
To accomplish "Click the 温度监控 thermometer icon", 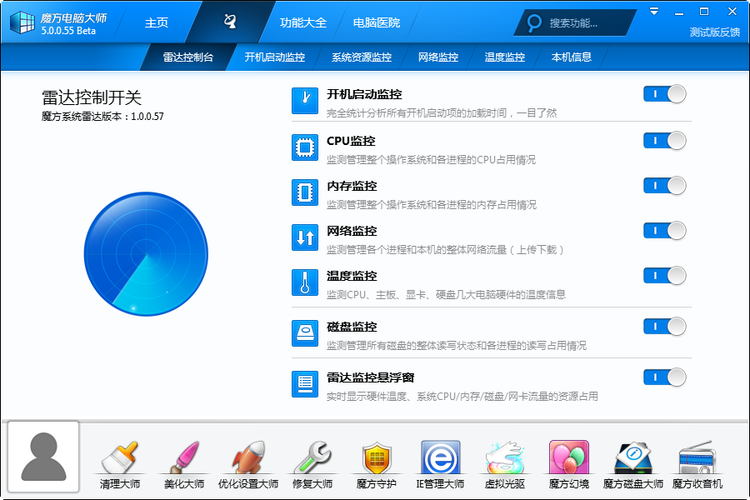I will coord(305,282).
